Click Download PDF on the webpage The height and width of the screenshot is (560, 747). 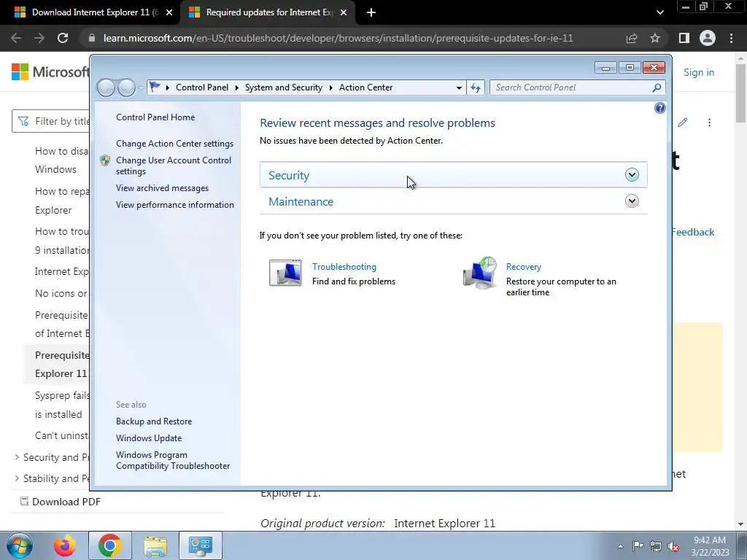[66, 502]
